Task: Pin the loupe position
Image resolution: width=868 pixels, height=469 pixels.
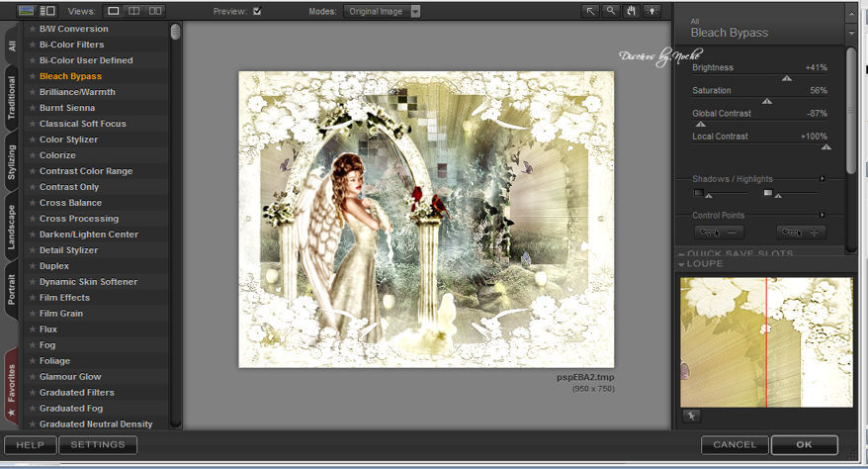Action: click(x=689, y=417)
